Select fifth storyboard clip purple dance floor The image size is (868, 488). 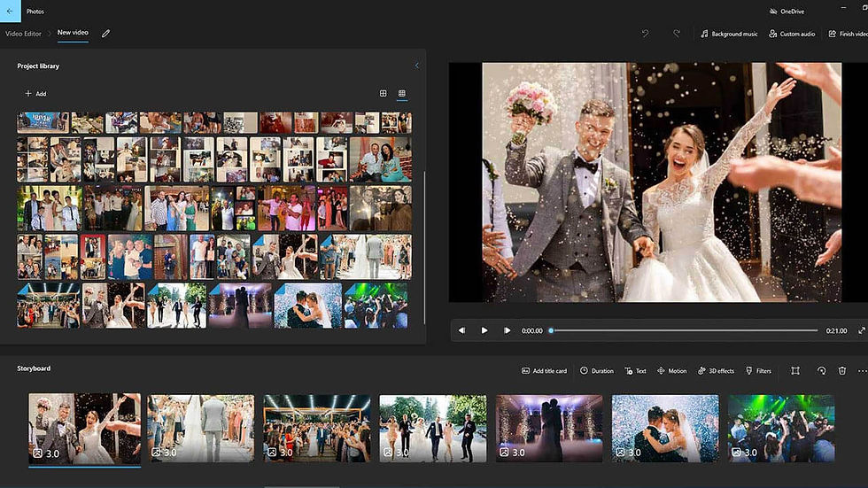click(549, 429)
